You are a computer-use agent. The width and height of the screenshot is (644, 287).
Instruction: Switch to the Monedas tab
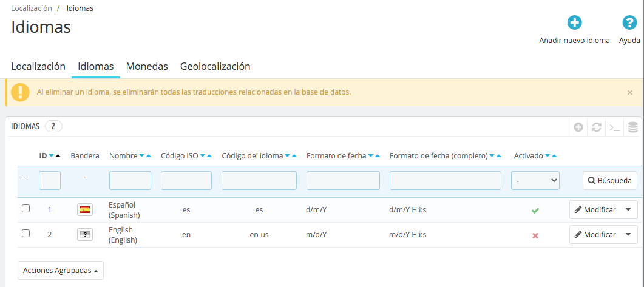pyautogui.click(x=147, y=66)
